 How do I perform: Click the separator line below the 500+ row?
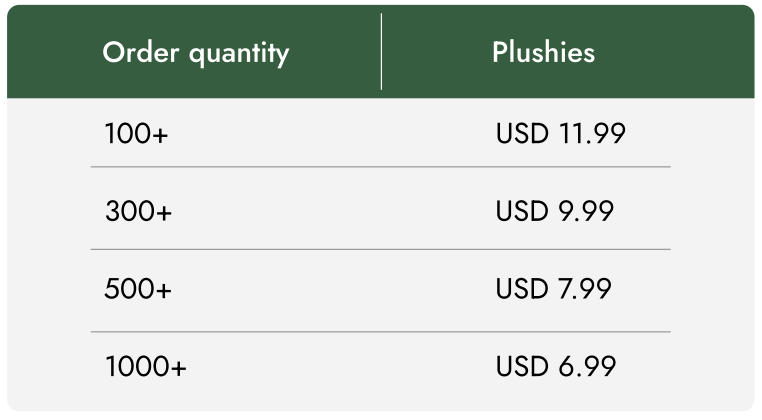(380, 331)
